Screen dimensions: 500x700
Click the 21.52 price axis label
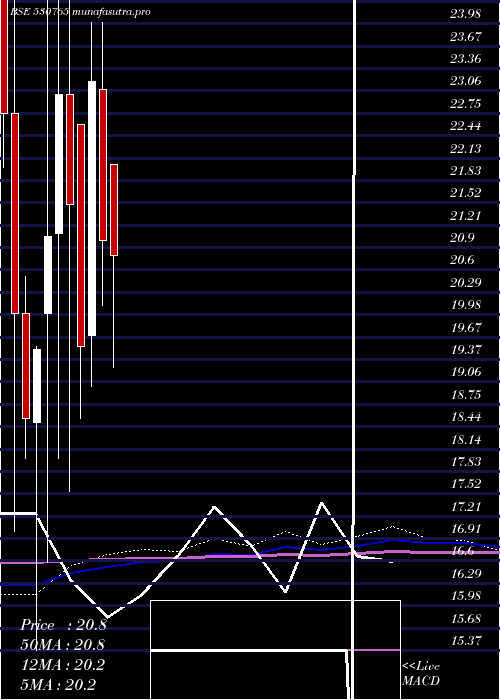[x=465, y=193]
